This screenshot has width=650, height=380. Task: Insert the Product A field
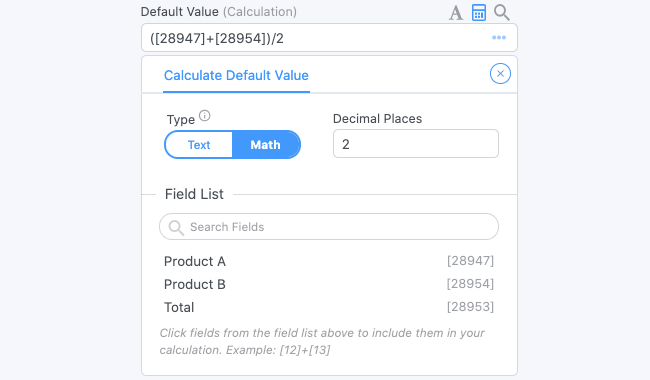click(195, 261)
